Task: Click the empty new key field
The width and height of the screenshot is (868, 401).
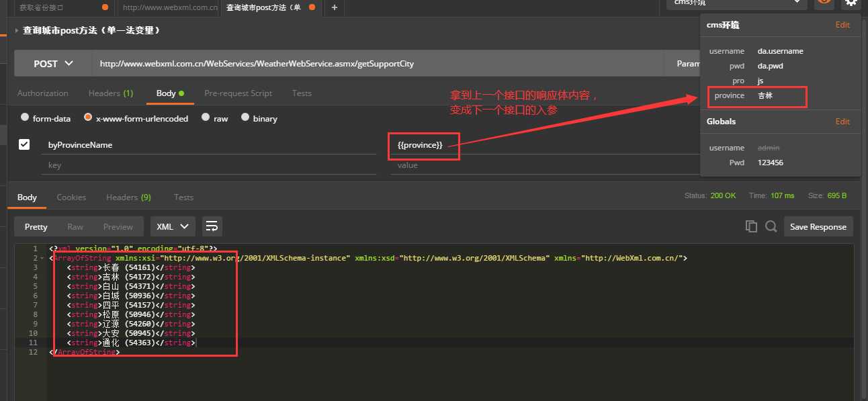Action: (x=208, y=165)
